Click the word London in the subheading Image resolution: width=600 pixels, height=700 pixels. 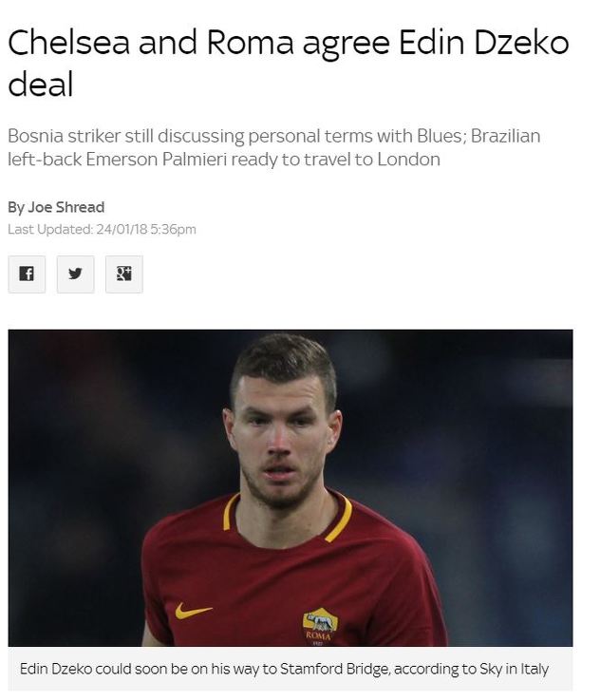[x=408, y=160]
